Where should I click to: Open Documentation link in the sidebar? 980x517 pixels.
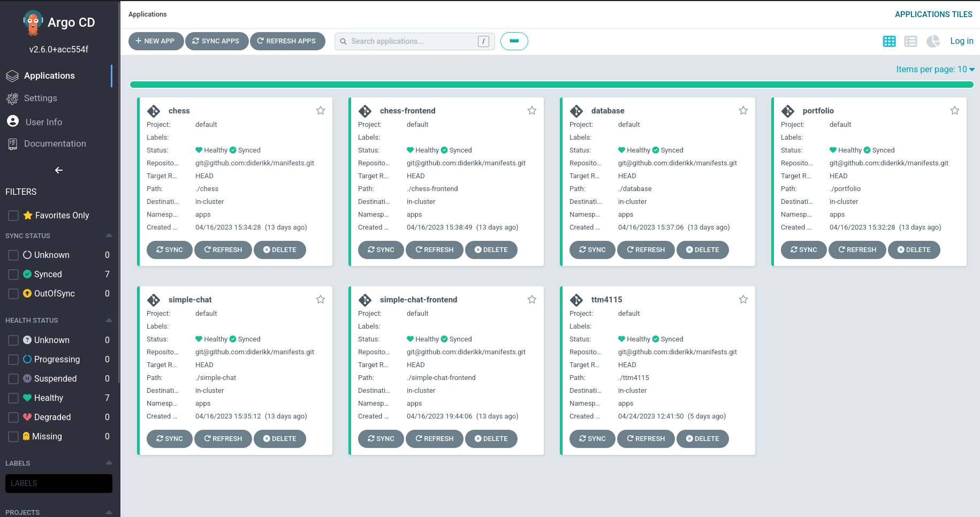[x=55, y=144]
